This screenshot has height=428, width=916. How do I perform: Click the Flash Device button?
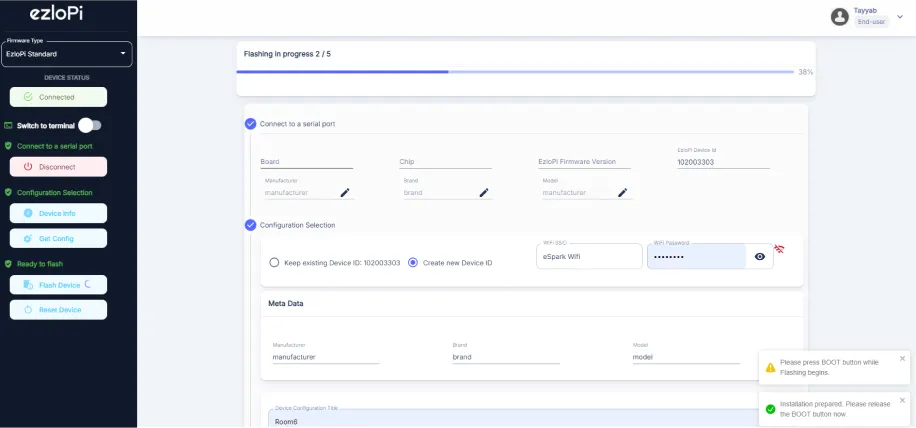(x=58, y=285)
